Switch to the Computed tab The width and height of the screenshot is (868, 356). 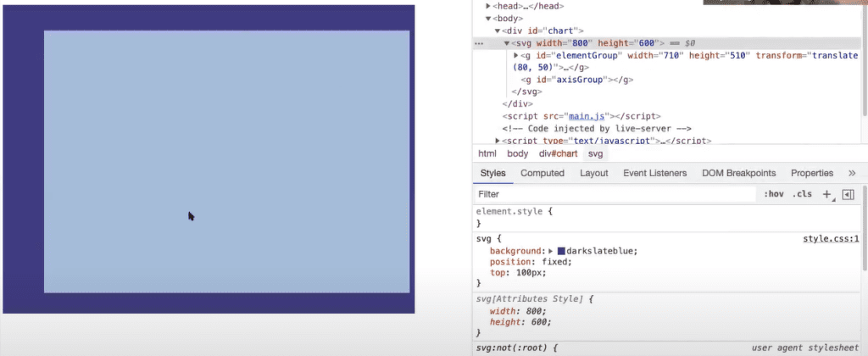pos(542,173)
